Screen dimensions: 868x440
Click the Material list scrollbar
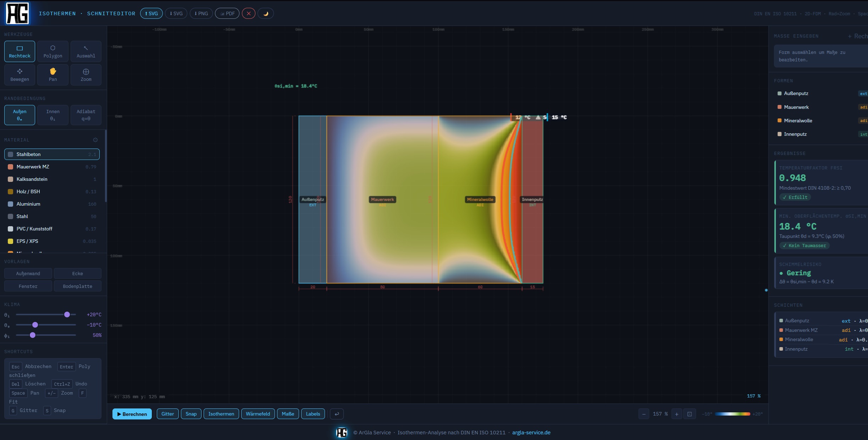[x=106, y=166]
